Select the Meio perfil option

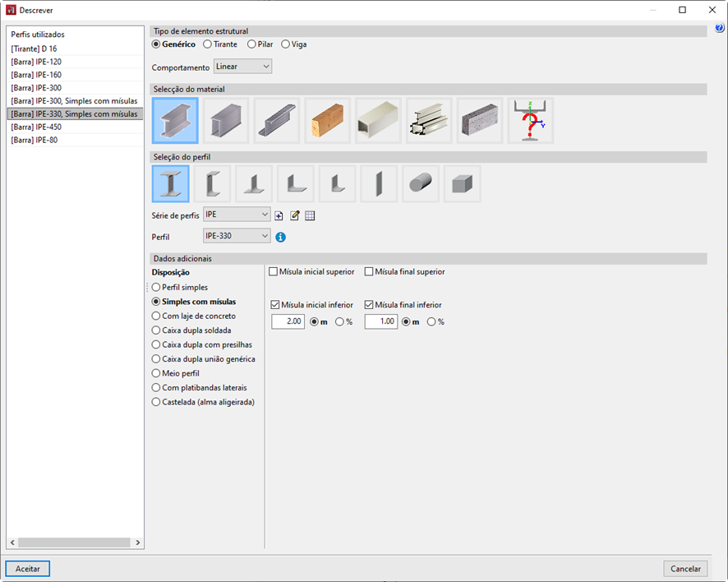[x=176, y=373]
